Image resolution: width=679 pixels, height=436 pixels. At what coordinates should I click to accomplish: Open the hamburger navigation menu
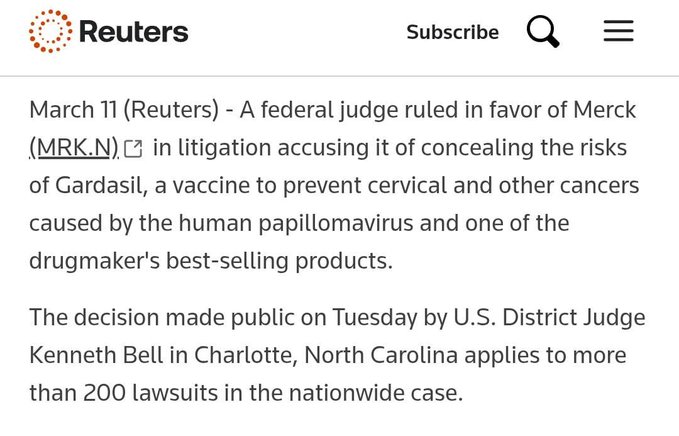tap(619, 32)
